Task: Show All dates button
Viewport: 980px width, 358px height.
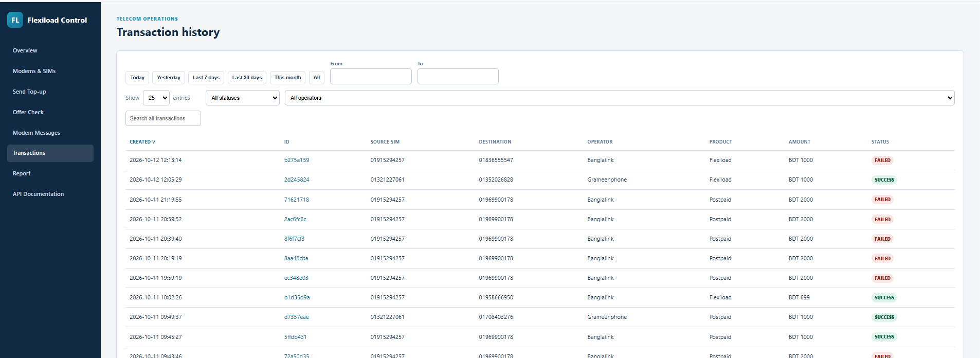Action: [317, 78]
